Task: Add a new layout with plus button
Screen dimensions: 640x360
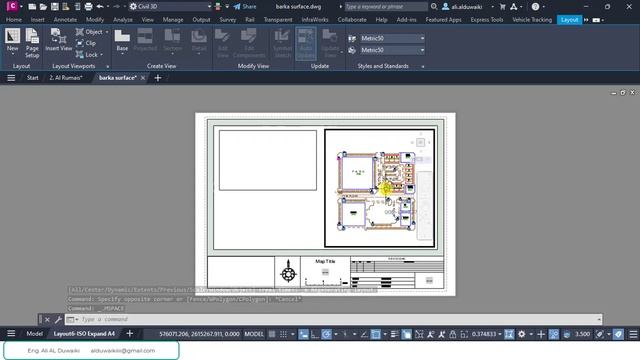Action: coord(129,333)
